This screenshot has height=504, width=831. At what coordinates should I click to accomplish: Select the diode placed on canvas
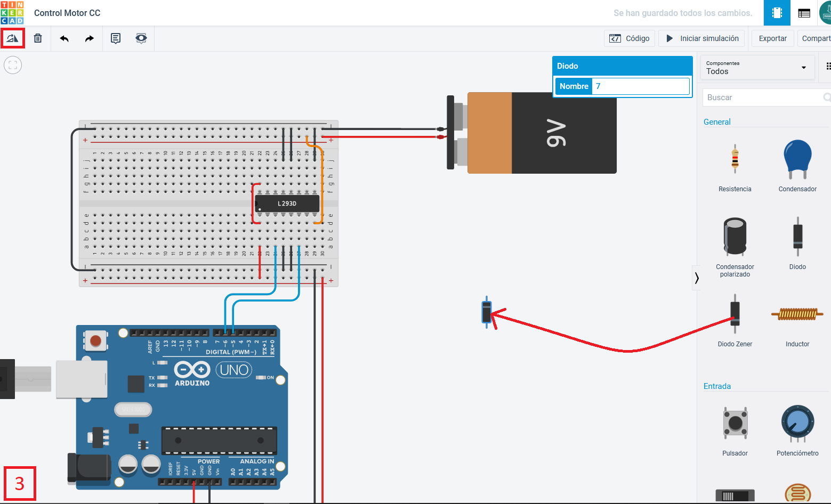(486, 312)
